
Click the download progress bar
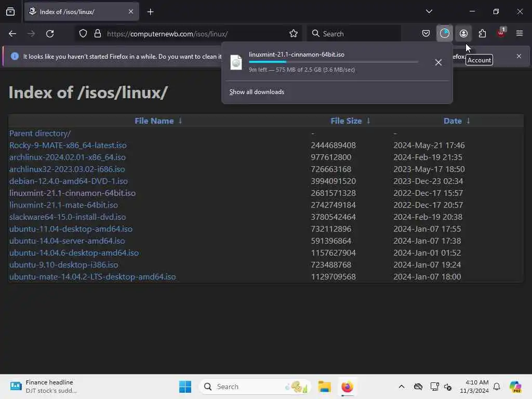click(334, 62)
